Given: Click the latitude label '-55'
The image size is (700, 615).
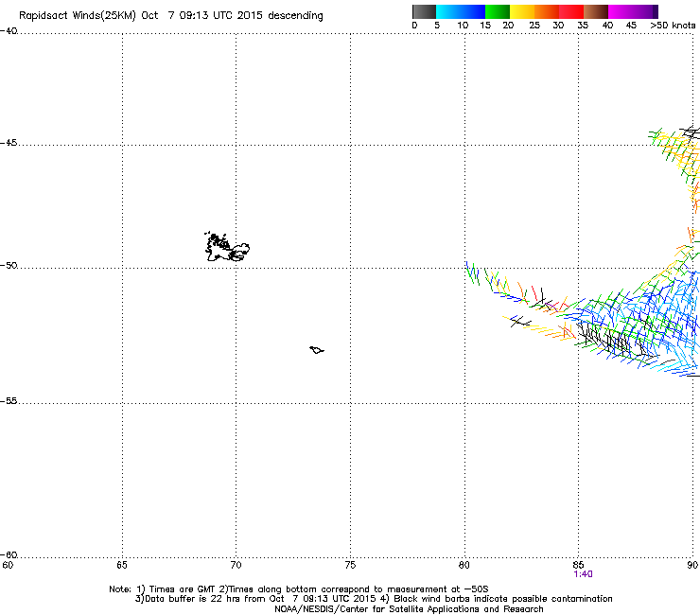Looking at the screenshot, I should tap(9, 401).
